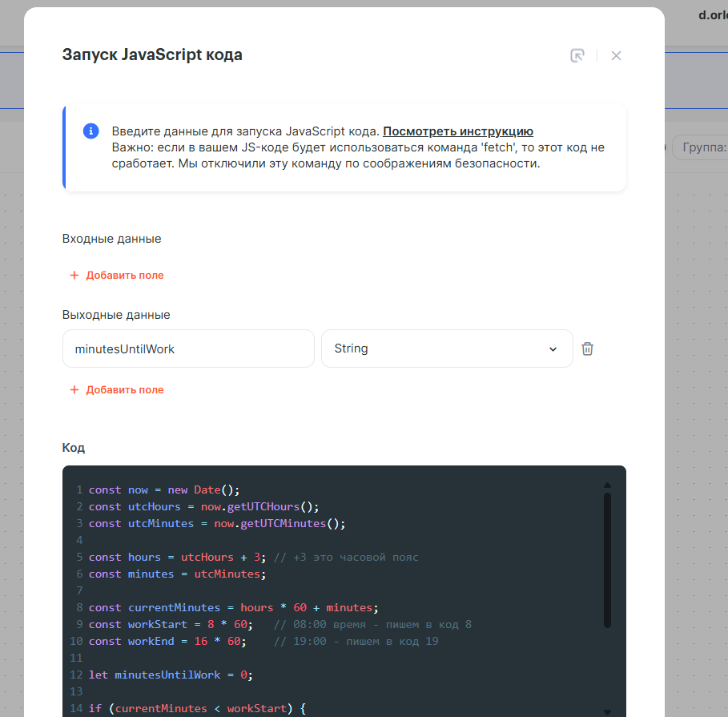Delete the minutesUntilWork output with trash icon
The width and height of the screenshot is (728, 717).
click(x=587, y=348)
